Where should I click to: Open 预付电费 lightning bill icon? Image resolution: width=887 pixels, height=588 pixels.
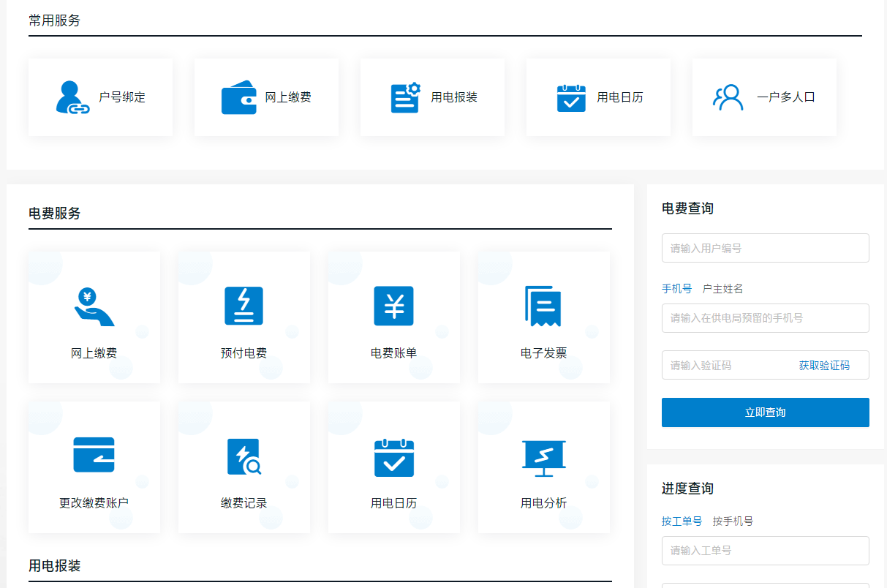[244, 306]
